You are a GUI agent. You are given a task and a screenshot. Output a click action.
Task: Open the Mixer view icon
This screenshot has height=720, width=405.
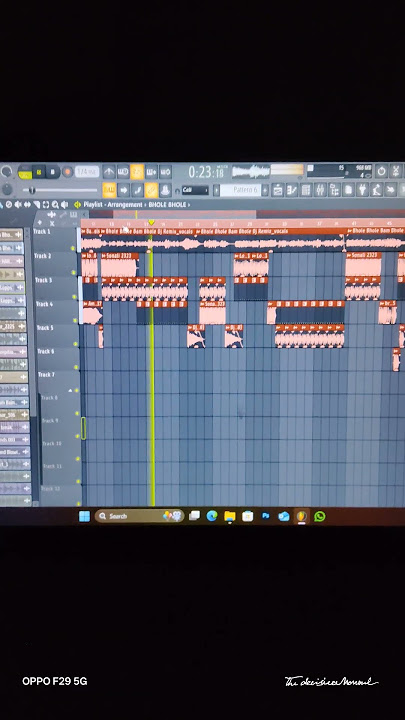(320, 190)
